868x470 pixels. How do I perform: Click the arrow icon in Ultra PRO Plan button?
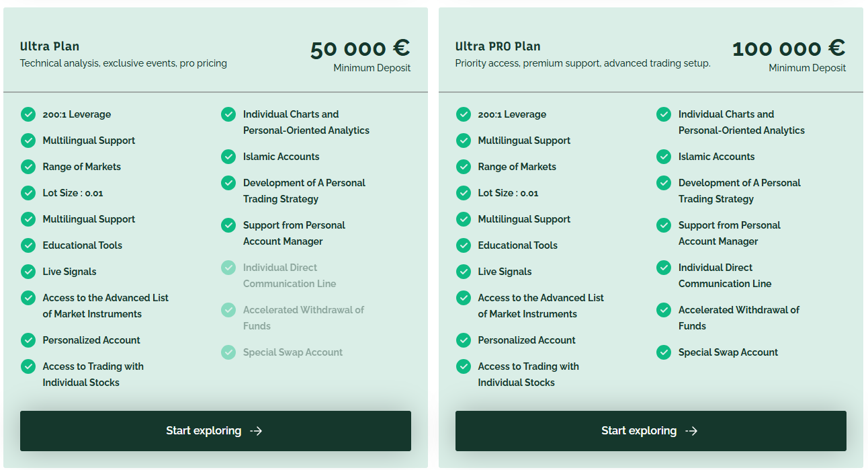coord(691,431)
